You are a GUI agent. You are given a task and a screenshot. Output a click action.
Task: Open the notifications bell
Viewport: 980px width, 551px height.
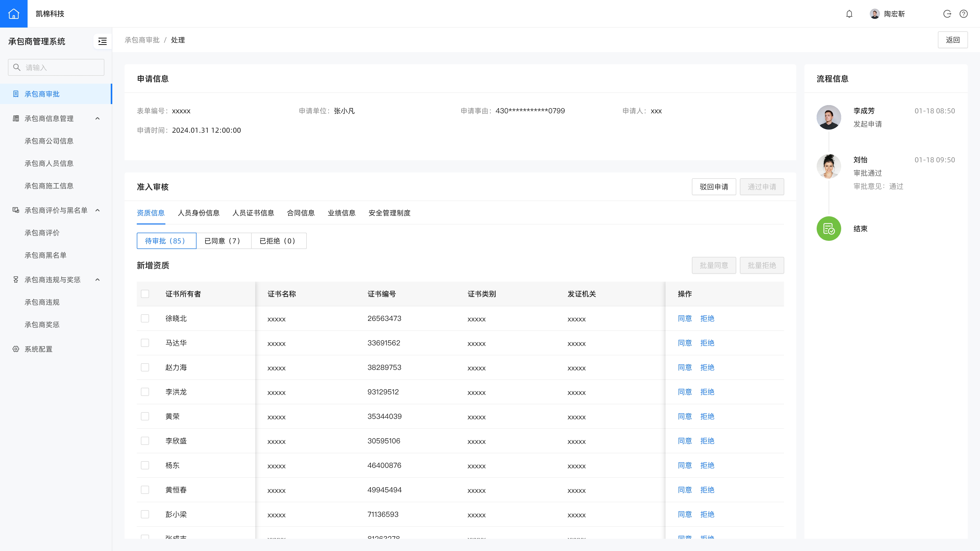tap(849, 14)
